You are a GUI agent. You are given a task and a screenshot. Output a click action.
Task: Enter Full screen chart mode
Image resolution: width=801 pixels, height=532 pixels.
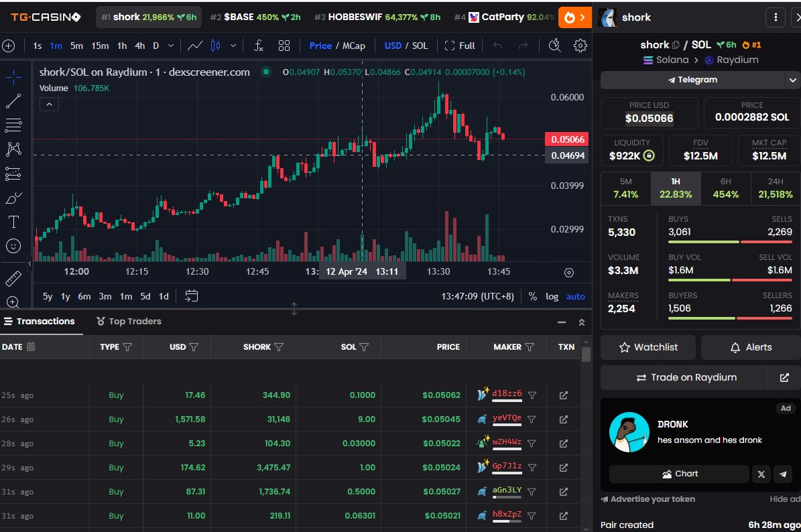point(460,46)
